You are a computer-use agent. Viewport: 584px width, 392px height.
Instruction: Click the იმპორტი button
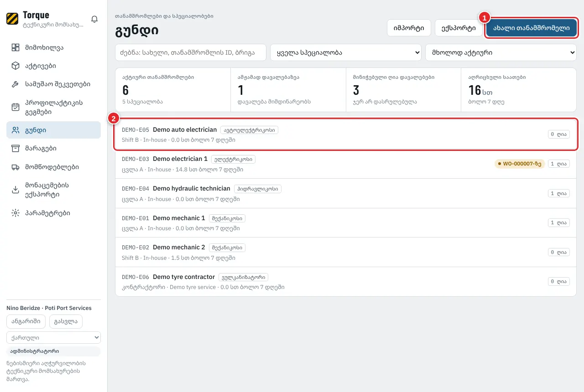[x=409, y=28]
